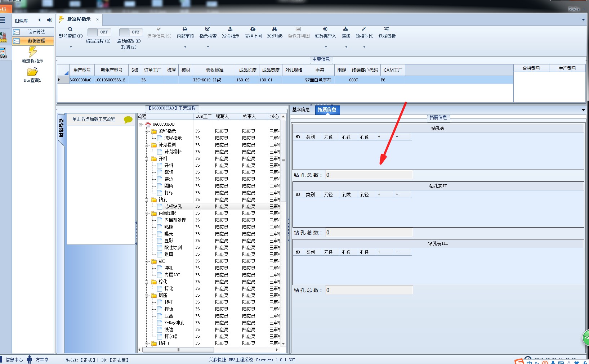Click the yellow speech bubble icon

pyautogui.click(x=128, y=120)
